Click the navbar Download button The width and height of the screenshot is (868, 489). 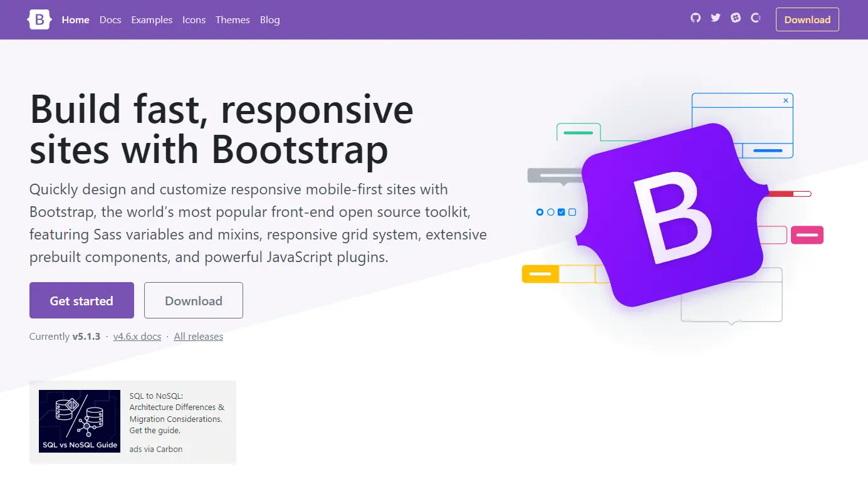[x=807, y=19]
